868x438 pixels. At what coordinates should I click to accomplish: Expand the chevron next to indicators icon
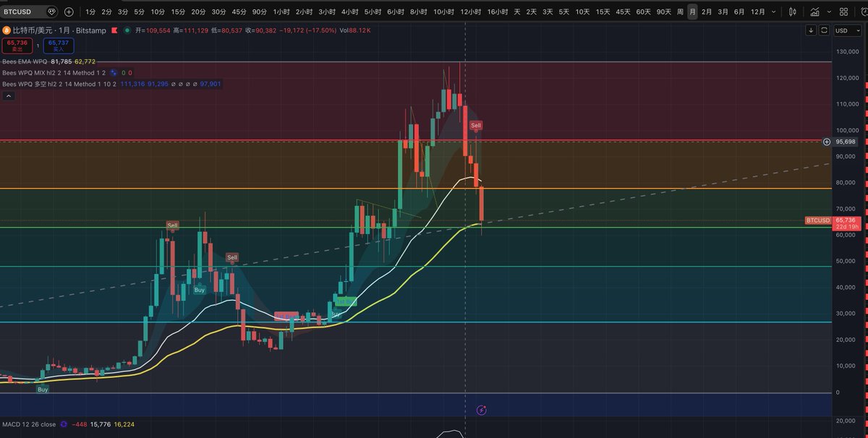tap(828, 12)
